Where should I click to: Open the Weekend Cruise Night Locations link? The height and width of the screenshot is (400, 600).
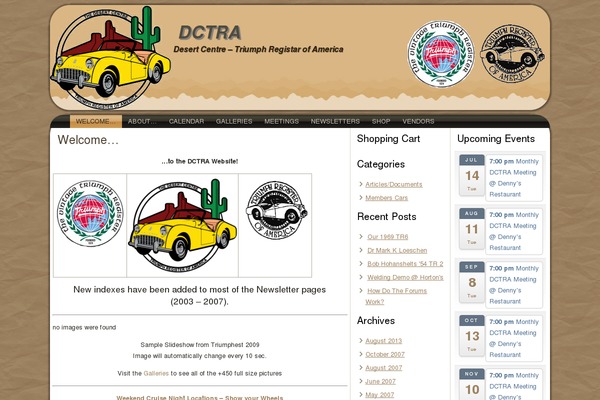click(x=200, y=397)
